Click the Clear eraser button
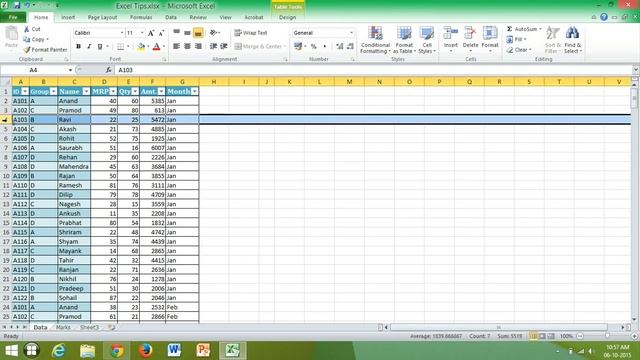Viewport: 640px width, 360px height. click(519, 50)
